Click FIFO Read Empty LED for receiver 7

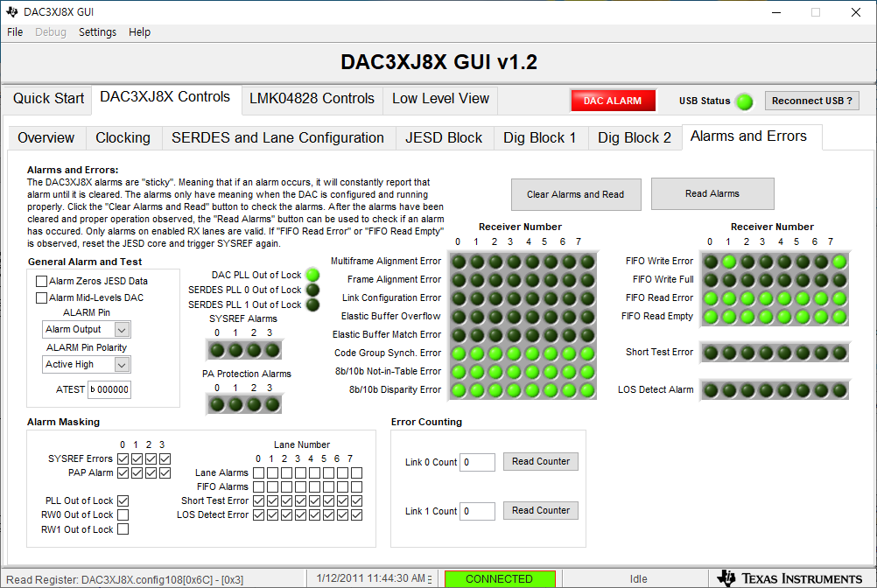coord(839,317)
